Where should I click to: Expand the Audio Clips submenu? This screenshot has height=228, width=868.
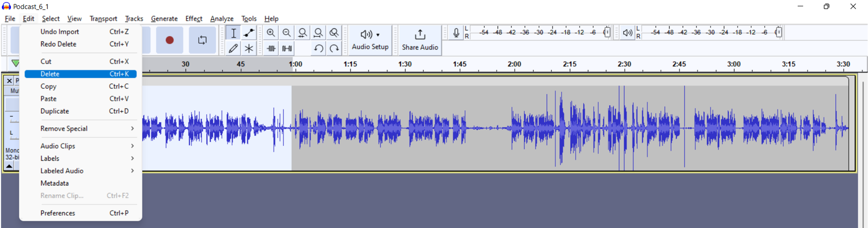coord(81,146)
